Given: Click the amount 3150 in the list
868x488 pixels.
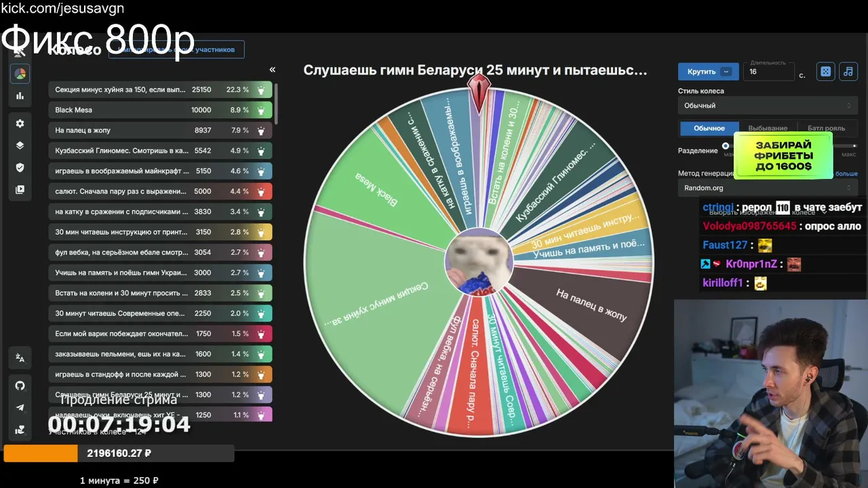Looking at the screenshot, I should click(x=203, y=232).
